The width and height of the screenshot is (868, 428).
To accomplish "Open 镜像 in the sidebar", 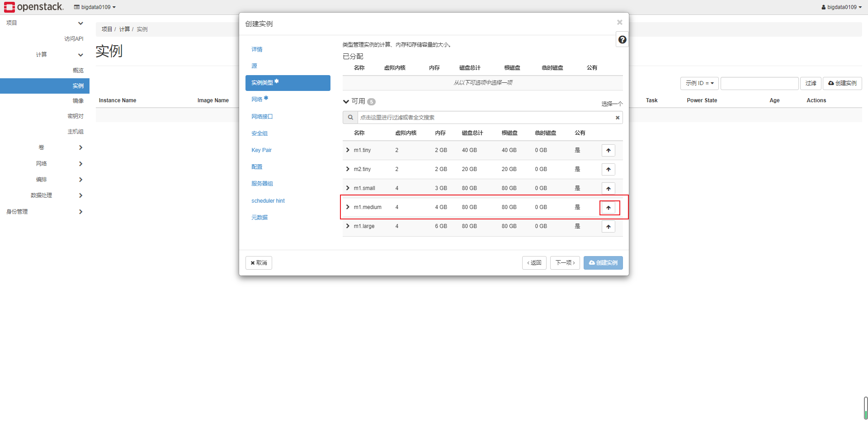I will pyautogui.click(x=78, y=101).
